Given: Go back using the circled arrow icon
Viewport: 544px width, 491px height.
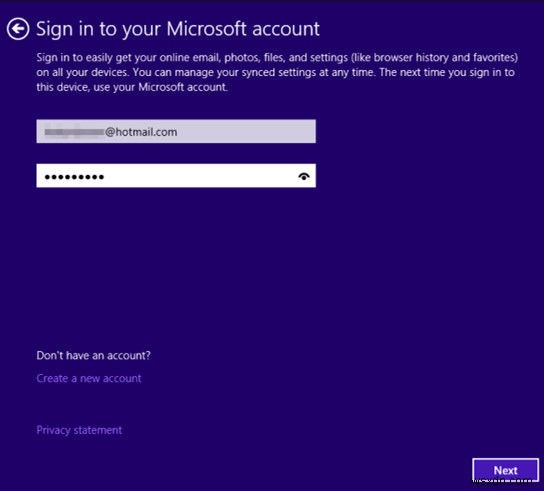Looking at the screenshot, I should 18,29.
